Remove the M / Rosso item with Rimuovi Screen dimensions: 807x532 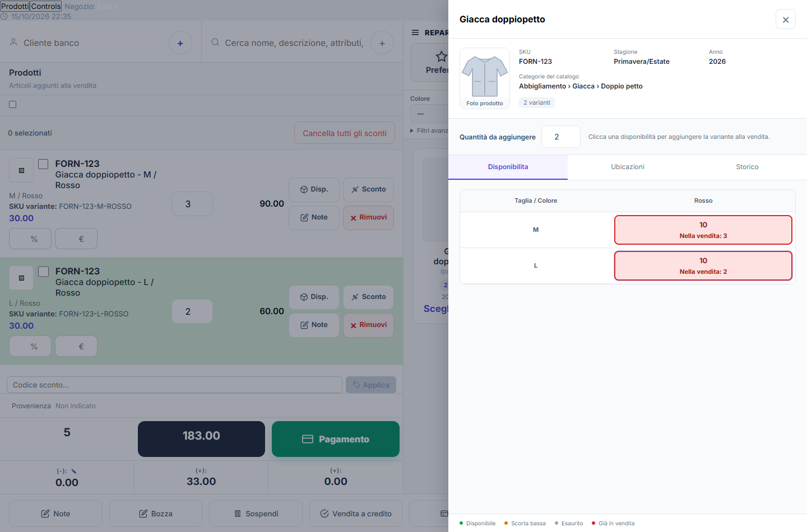(368, 217)
